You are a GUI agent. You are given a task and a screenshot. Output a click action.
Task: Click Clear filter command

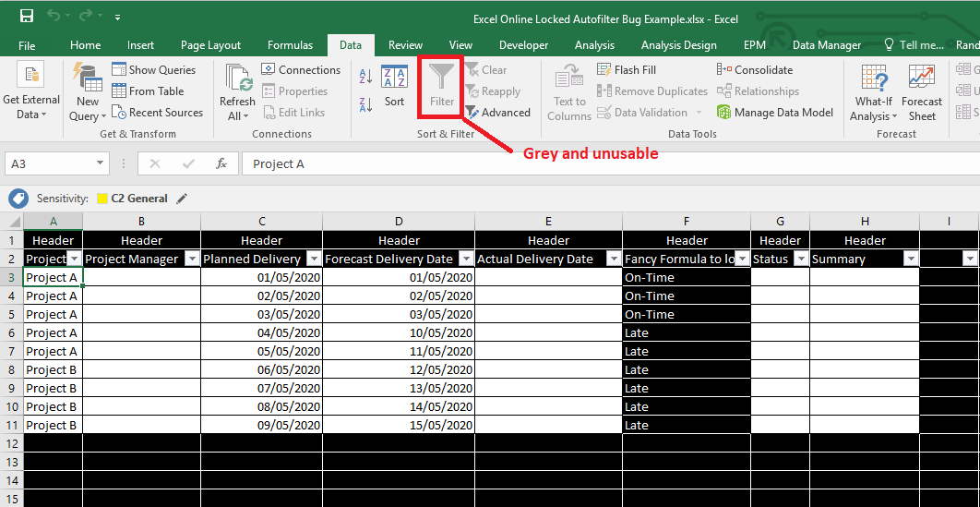tap(485, 70)
